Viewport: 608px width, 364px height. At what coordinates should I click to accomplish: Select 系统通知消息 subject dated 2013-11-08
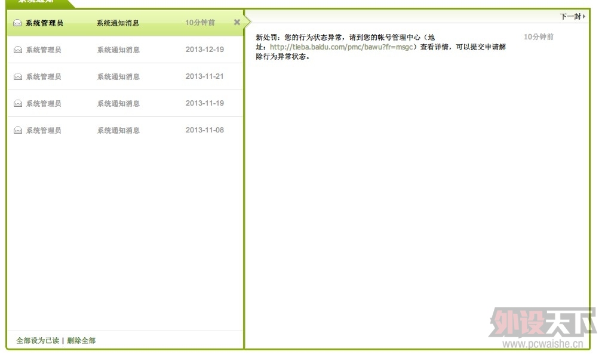[118, 131]
